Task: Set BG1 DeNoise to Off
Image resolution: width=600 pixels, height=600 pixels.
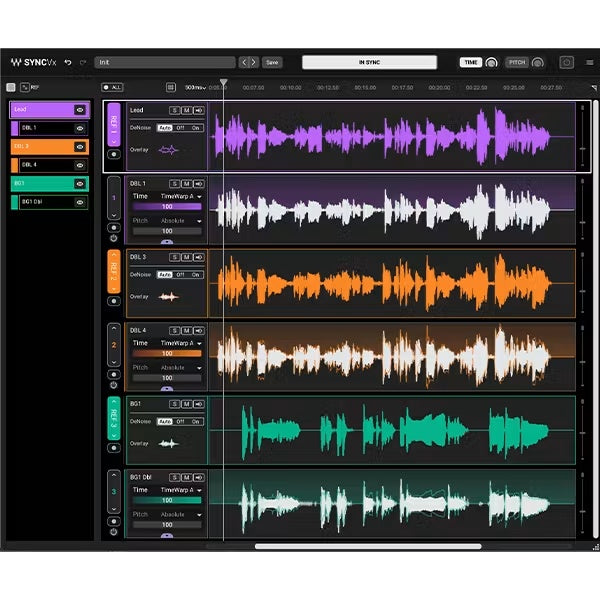Action: 181,422
